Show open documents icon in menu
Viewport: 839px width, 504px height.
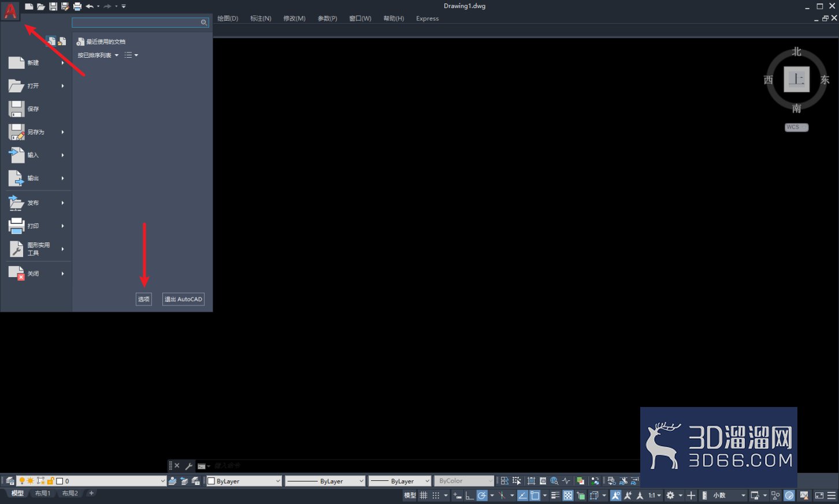(x=62, y=41)
